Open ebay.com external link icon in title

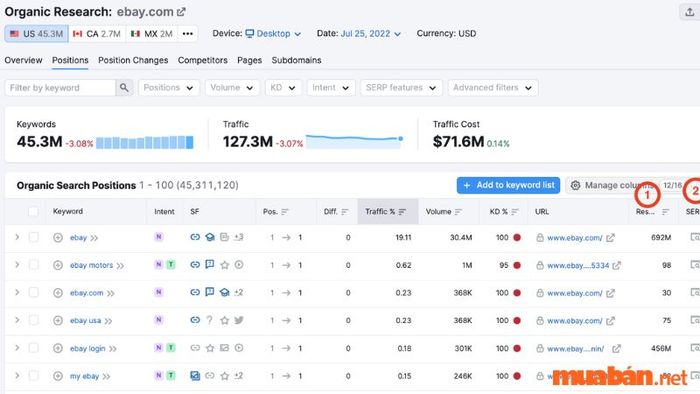point(181,12)
